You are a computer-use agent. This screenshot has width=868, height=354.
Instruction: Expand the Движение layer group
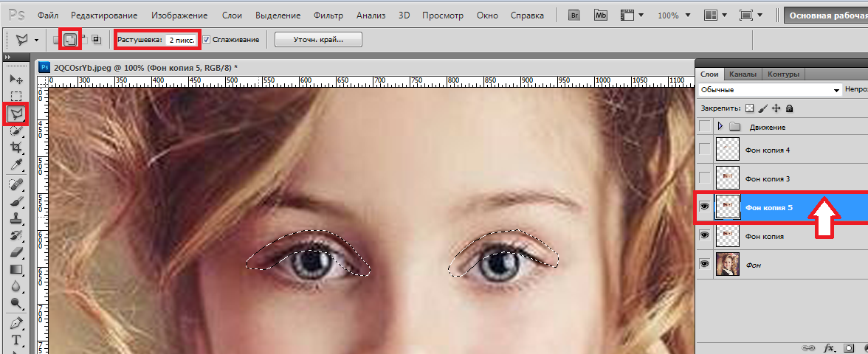point(720,127)
